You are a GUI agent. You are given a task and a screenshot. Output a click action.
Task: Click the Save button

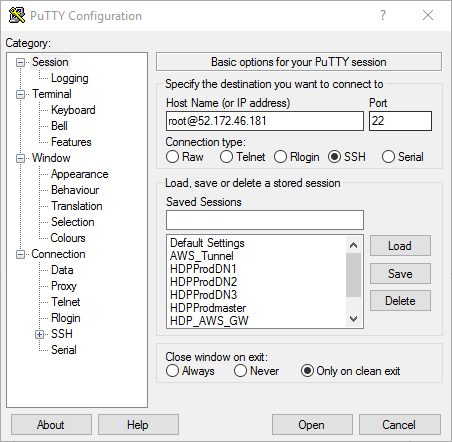400,274
